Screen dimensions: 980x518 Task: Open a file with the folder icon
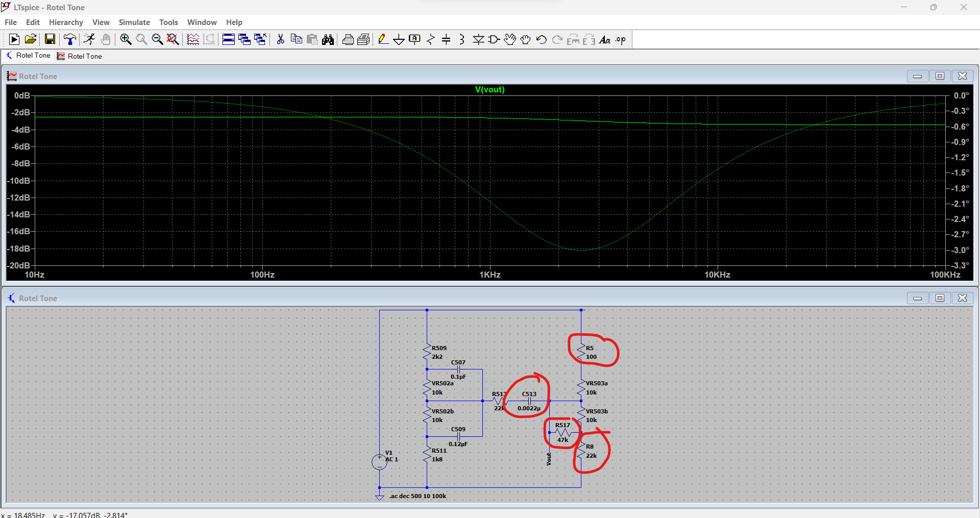tap(31, 39)
